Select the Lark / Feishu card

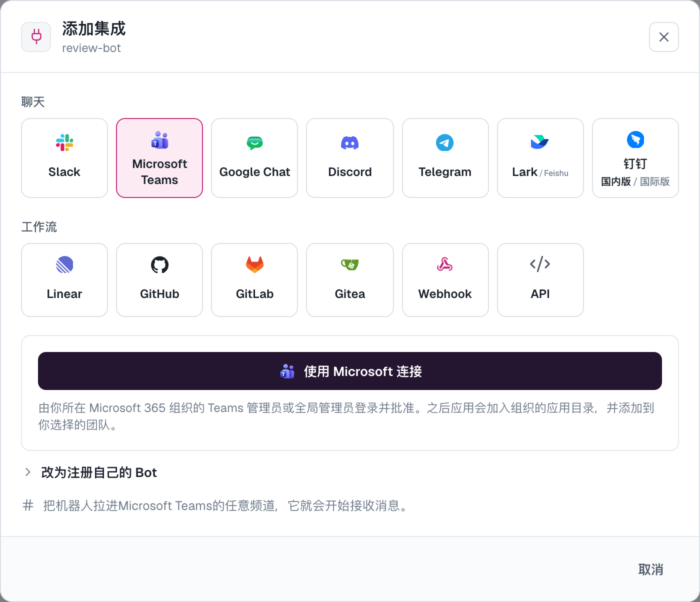pyautogui.click(x=540, y=158)
